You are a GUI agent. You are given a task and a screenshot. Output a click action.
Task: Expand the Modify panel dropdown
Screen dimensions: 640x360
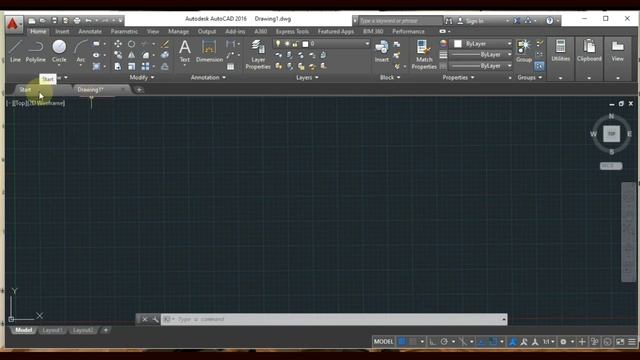tap(142, 77)
